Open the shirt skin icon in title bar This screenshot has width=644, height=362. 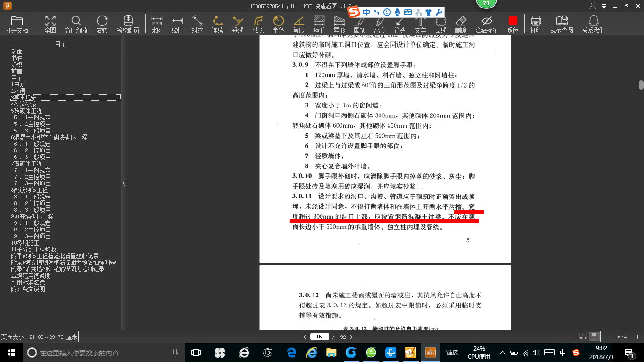coord(429,12)
